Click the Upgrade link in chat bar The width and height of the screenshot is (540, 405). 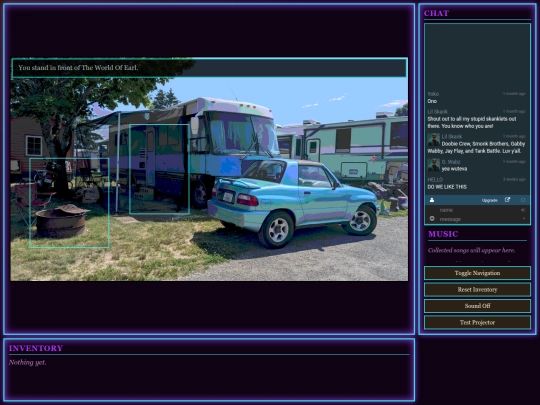pos(489,200)
